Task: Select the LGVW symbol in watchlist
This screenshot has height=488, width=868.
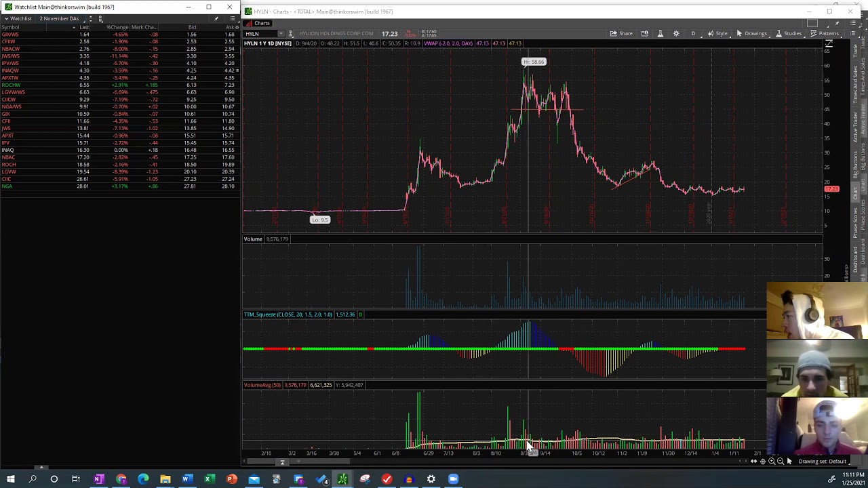Action: click(x=9, y=171)
